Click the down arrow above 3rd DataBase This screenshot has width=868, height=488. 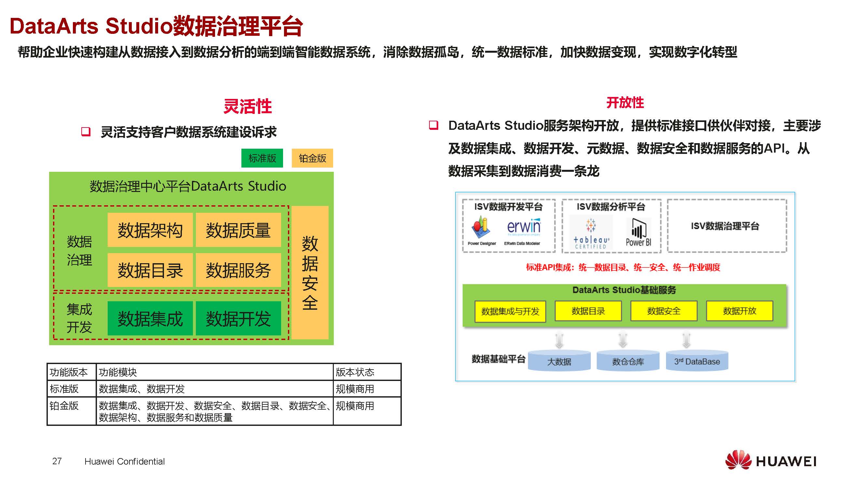(686, 340)
